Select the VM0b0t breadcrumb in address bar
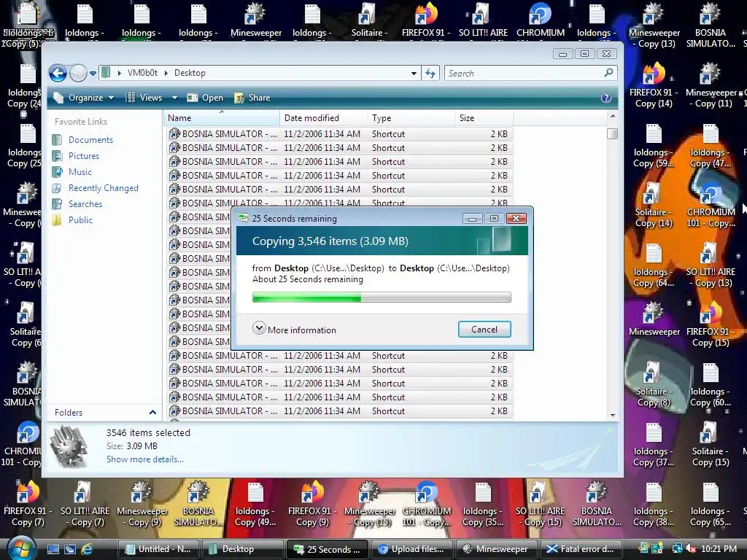The width and height of the screenshot is (747, 560). pos(142,73)
